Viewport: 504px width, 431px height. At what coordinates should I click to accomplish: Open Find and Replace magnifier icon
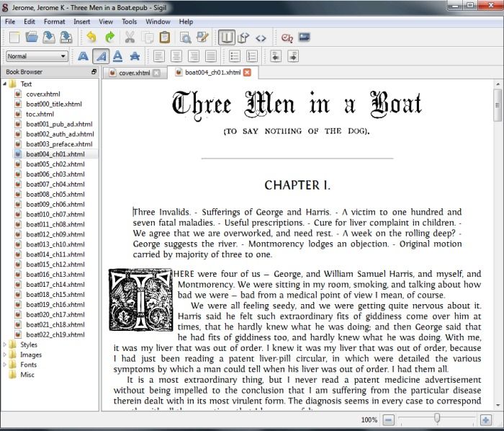point(185,37)
